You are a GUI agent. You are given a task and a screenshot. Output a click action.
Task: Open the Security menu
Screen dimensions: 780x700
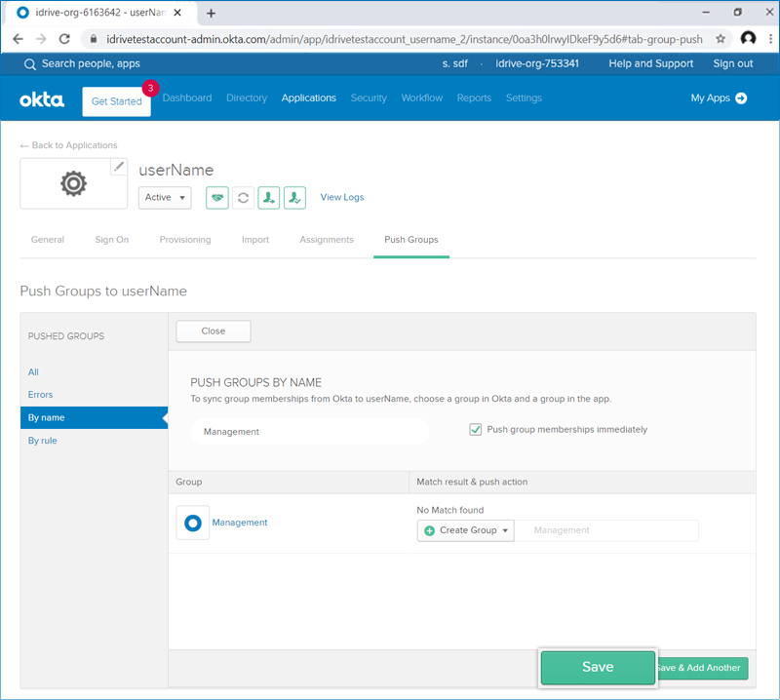(x=369, y=98)
